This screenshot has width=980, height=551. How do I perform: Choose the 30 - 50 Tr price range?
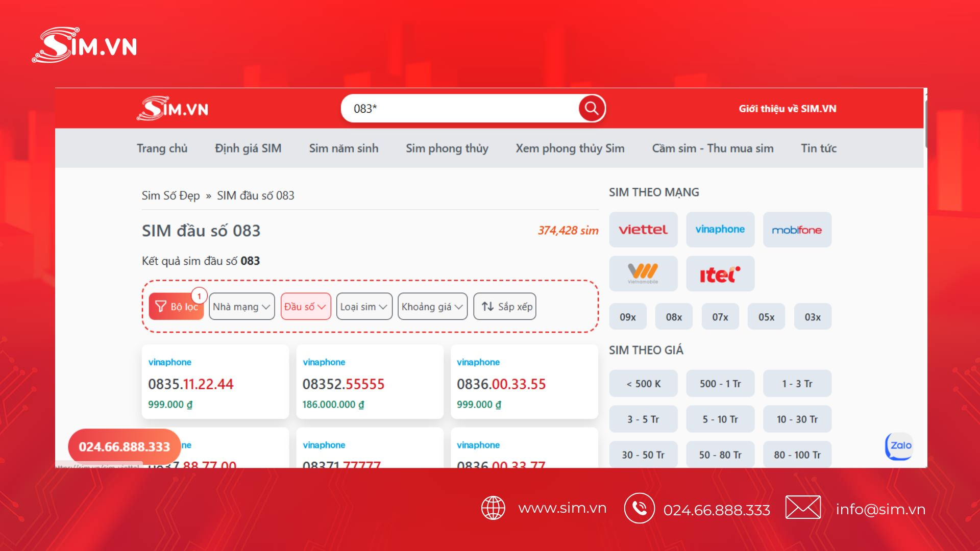pos(643,455)
